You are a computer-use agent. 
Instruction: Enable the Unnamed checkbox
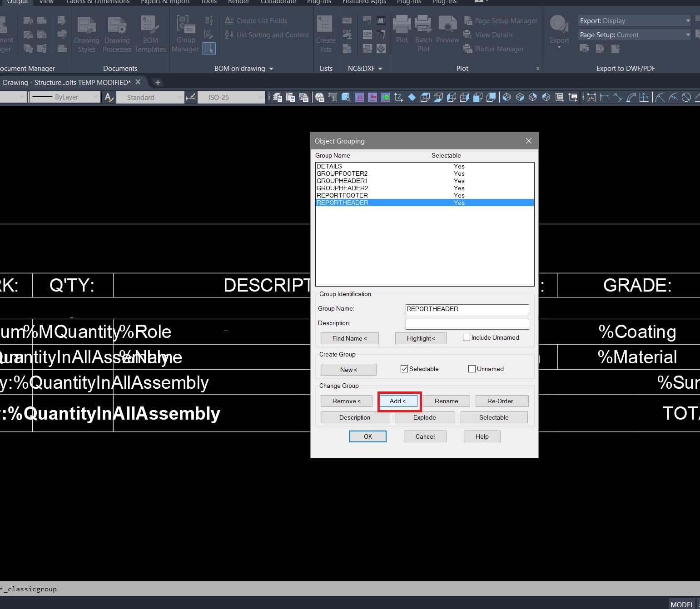click(472, 369)
